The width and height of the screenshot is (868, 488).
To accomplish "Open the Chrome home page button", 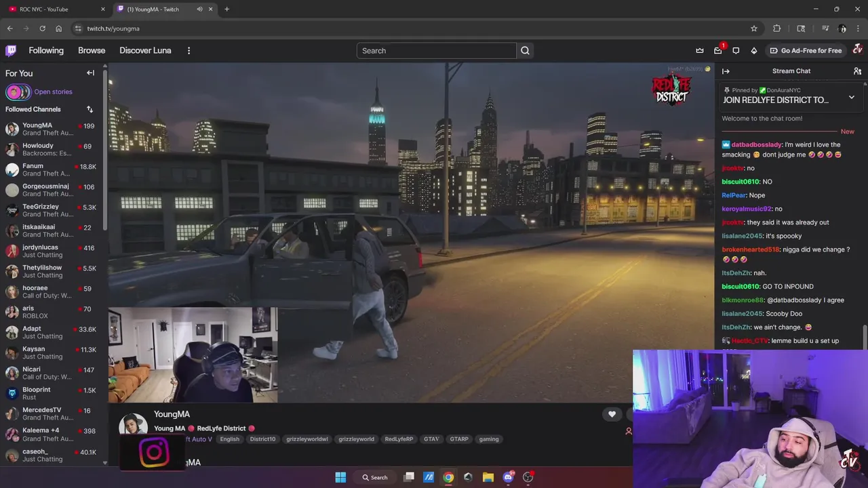I will click(58, 28).
